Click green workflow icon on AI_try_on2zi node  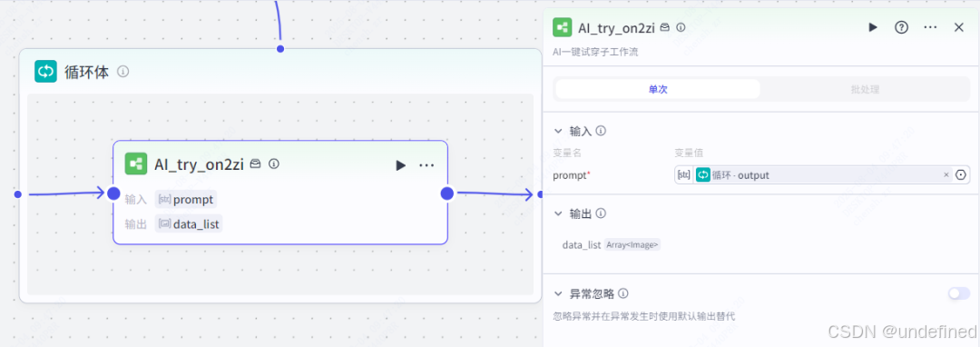(x=136, y=164)
